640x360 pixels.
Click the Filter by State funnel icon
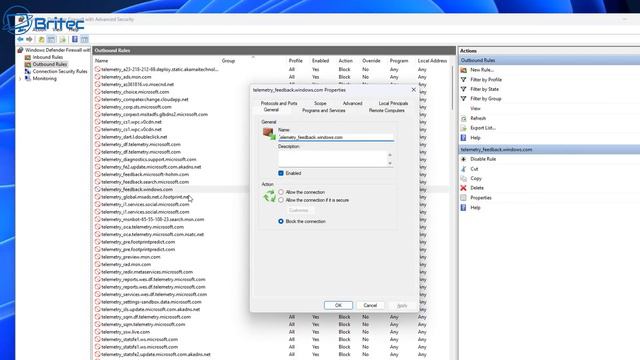(x=464, y=89)
